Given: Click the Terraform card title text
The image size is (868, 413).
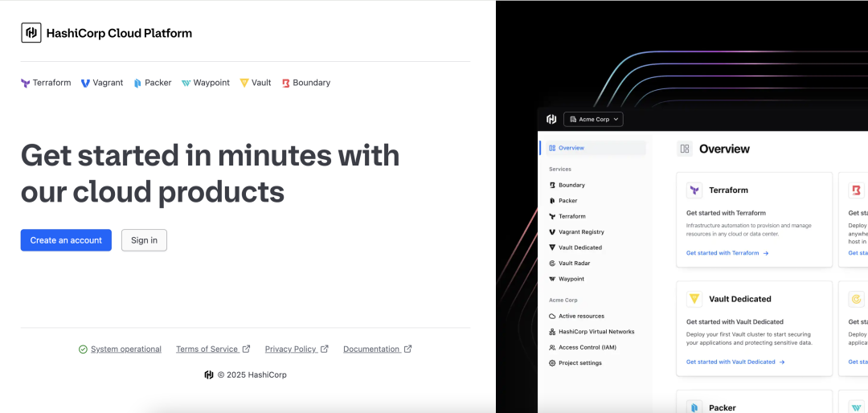Looking at the screenshot, I should pyautogui.click(x=728, y=190).
